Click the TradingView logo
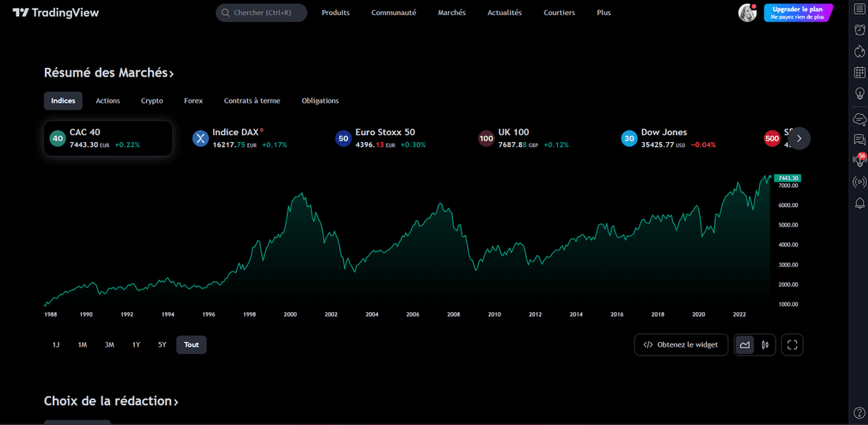Image resolution: width=868 pixels, height=425 pixels. (56, 13)
